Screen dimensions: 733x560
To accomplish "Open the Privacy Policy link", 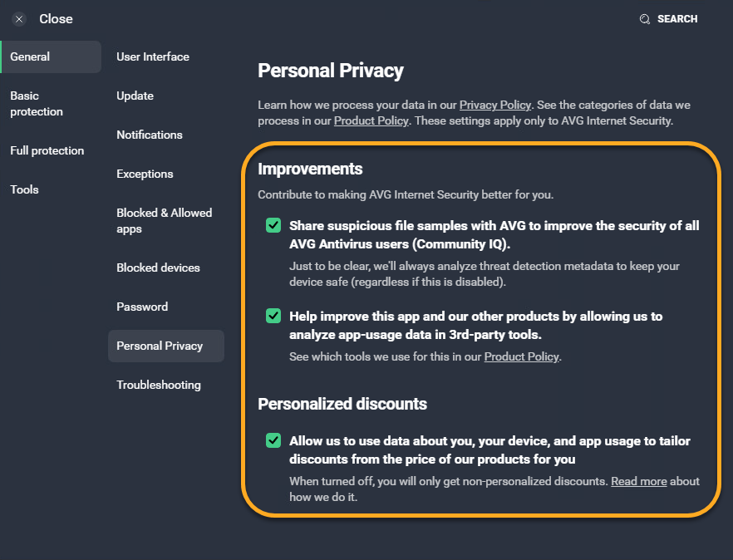I will (494, 105).
